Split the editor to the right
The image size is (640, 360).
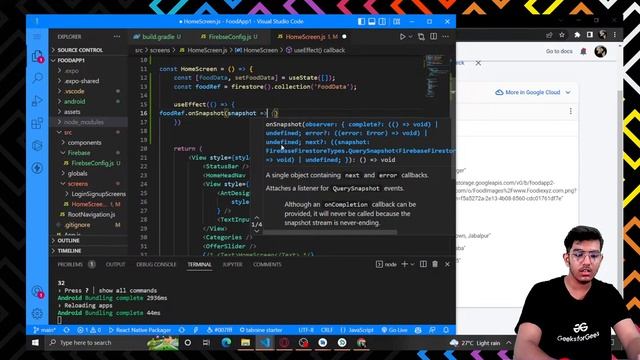[x=433, y=37]
